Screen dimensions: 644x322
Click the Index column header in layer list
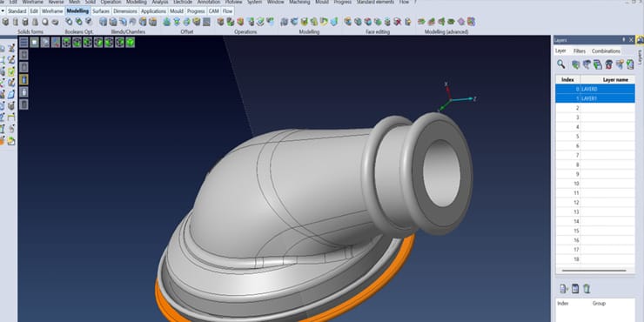coord(568,80)
